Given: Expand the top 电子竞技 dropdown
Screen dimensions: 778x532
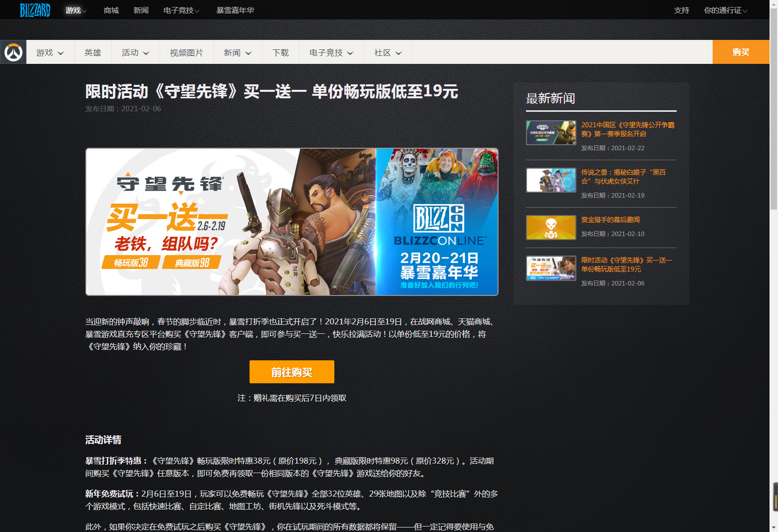Looking at the screenshot, I should (x=181, y=10).
